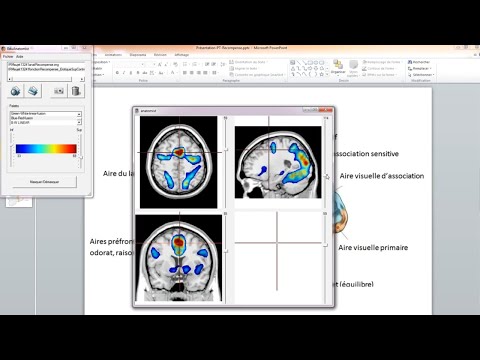
Task: Toggle italic formatting in PowerPoint ribbon
Action: 124,73
